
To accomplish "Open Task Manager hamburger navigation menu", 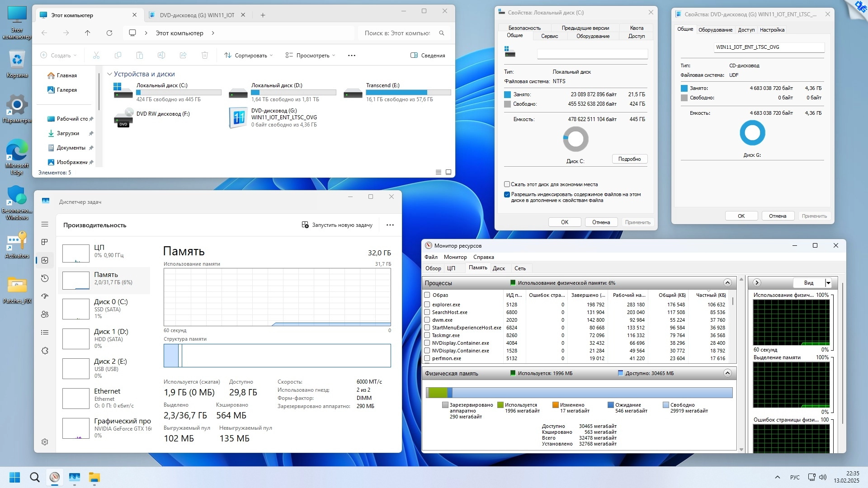I will click(45, 224).
